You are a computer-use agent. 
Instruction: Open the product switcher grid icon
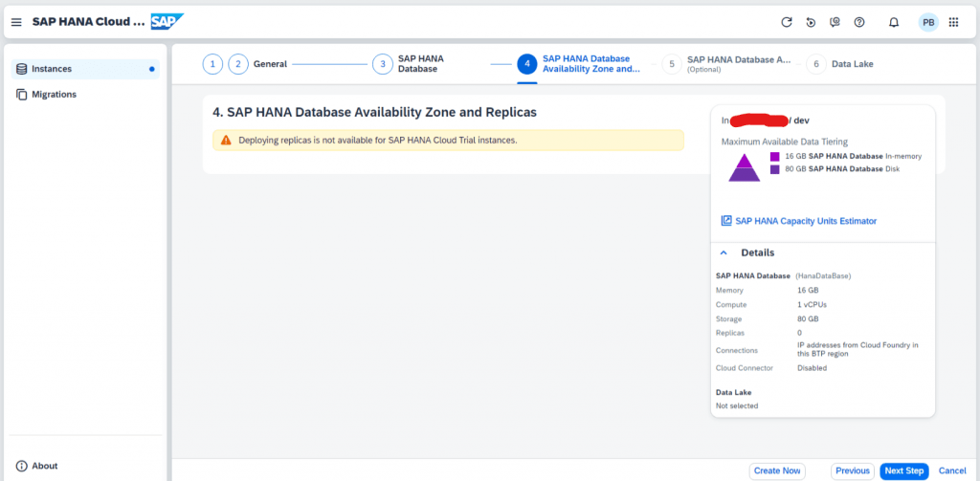point(953,23)
